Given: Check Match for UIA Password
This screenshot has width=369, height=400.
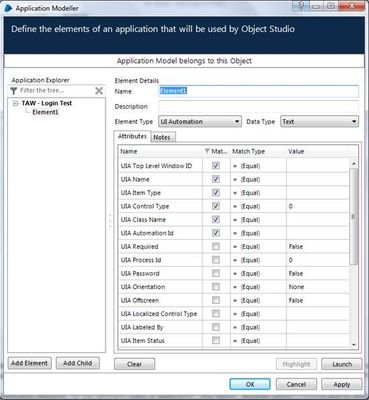Looking at the screenshot, I should tap(216, 273).
